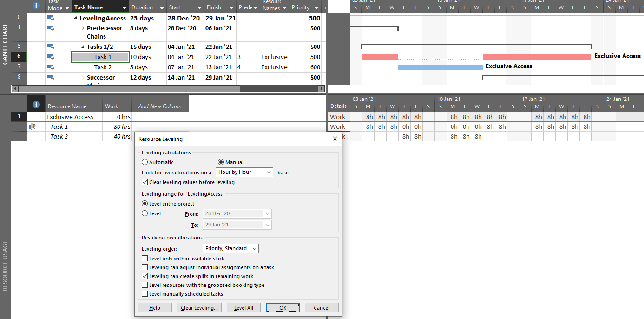Click the Cancel button

[322, 308]
